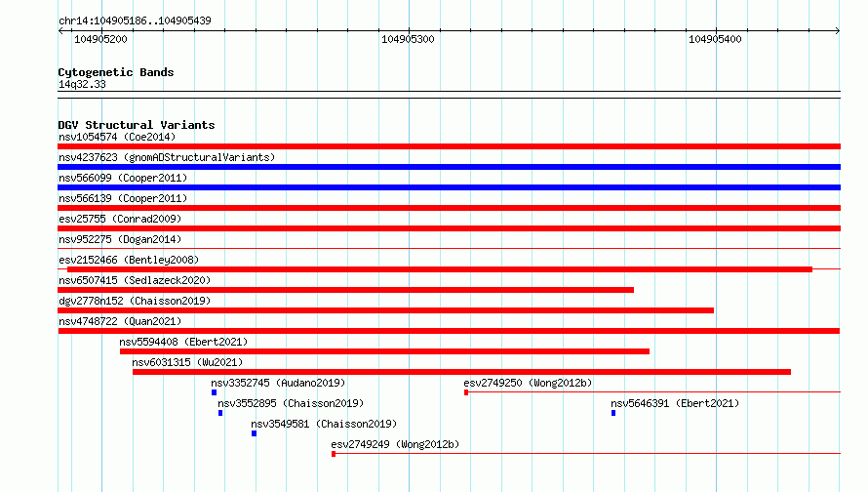This screenshot has width=868, height=492.
Task: Select the red bar under nsv566139
Action: (449, 208)
